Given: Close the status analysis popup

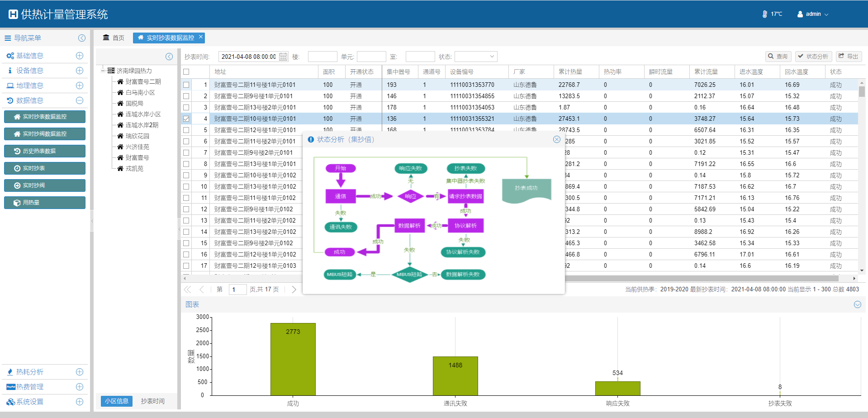Looking at the screenshot, I should tap(557, 139).
